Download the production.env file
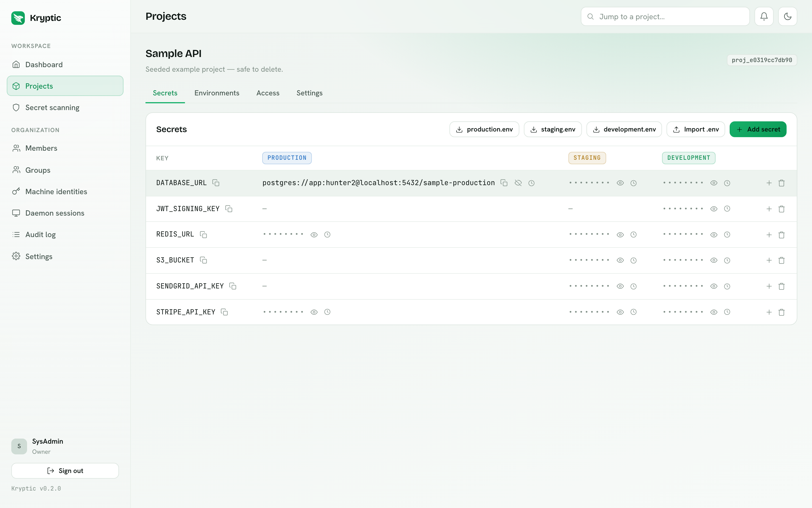Screen dimensions: 812x508 click(x=484, y=129)
